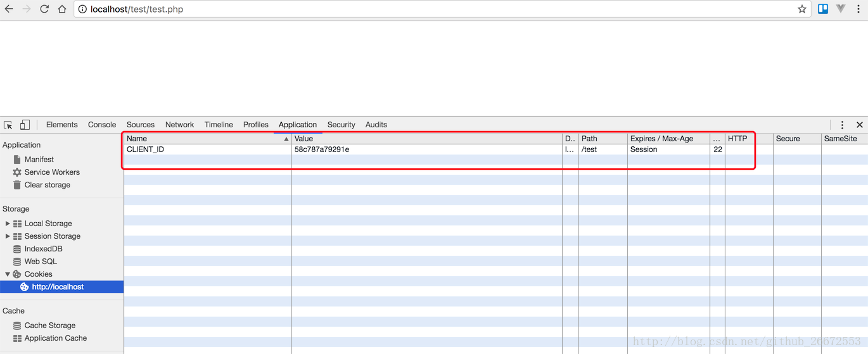
Task: Click the Session expiry cell
Action: pyautogui.click(x=668, y=149)
